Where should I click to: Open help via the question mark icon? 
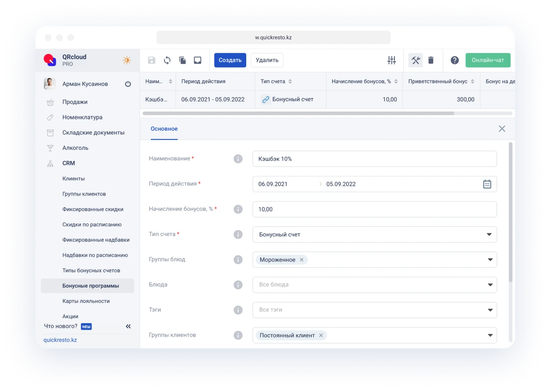pyautogui.click(x=455, y=60)
